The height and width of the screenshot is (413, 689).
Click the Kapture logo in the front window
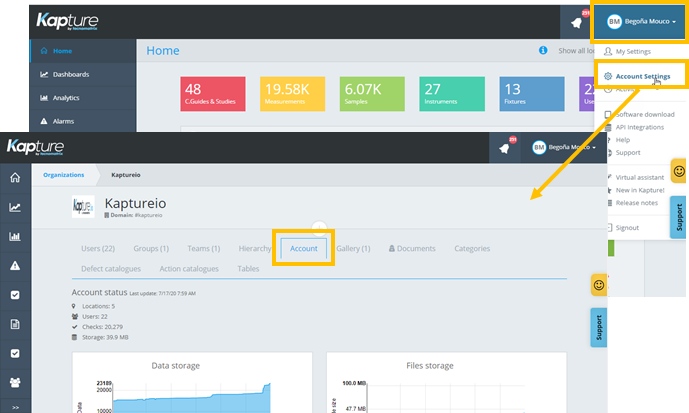pos(35,147)
